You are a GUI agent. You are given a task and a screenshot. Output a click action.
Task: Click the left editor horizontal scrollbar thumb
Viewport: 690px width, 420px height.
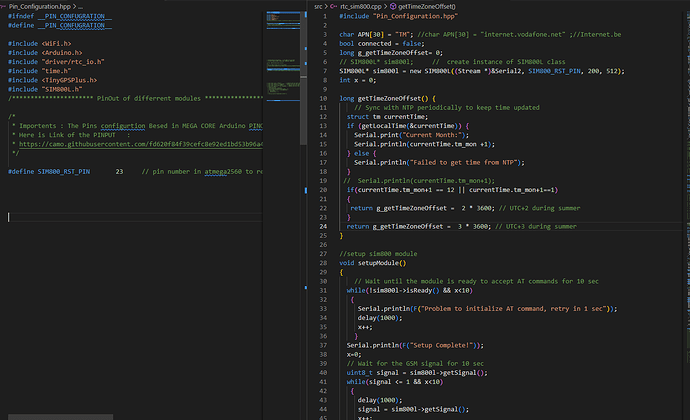[61, 417]
